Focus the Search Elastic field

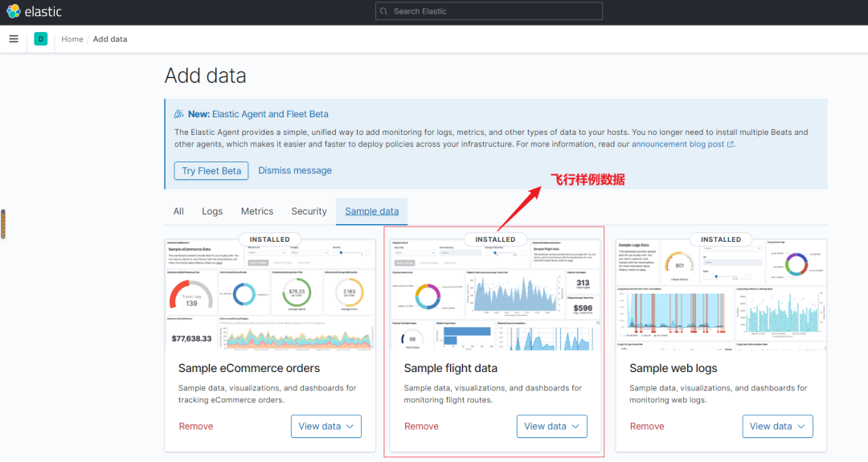pyautogui.click(x=489, y=11)
